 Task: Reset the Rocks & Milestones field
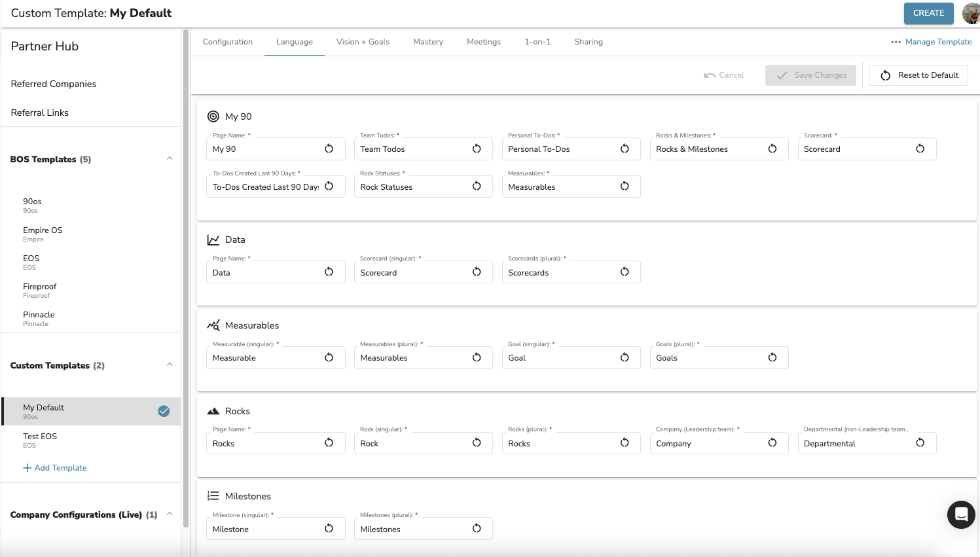[773, 149]
